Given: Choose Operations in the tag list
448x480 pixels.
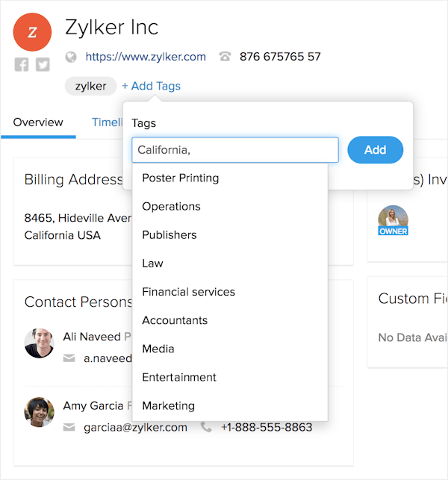Looking at the screenshot, I should pyautogui.click(x=230, y=206).
